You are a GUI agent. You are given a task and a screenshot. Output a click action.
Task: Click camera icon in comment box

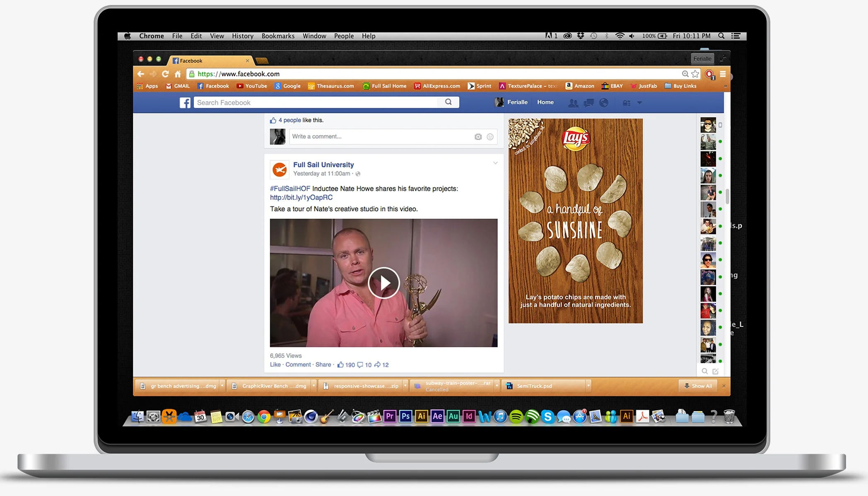point(478,137)
